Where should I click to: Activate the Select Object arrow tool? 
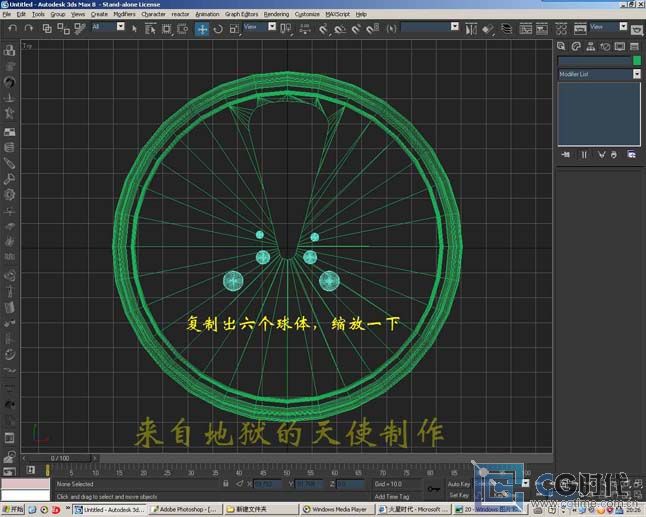click(134, 28)
